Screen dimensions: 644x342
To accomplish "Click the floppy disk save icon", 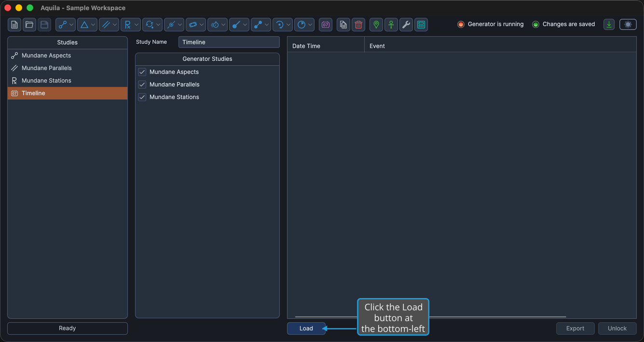I will [x=44, y=25].
